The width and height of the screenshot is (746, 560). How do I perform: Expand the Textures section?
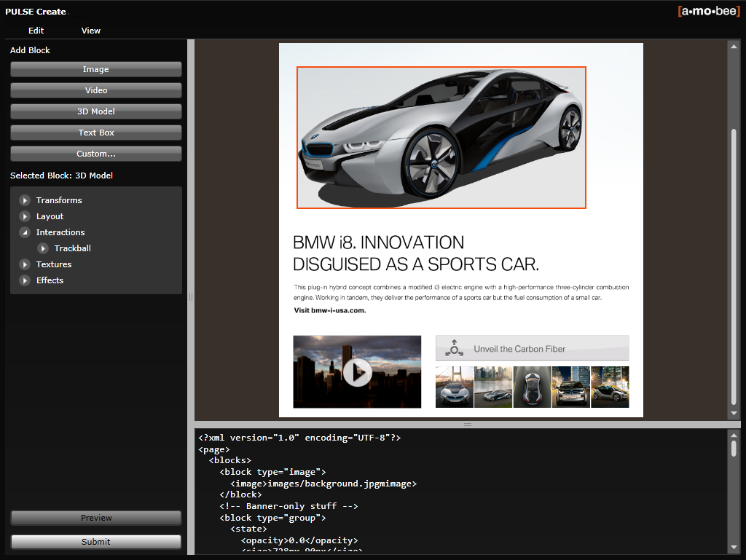tap(25, 264)
